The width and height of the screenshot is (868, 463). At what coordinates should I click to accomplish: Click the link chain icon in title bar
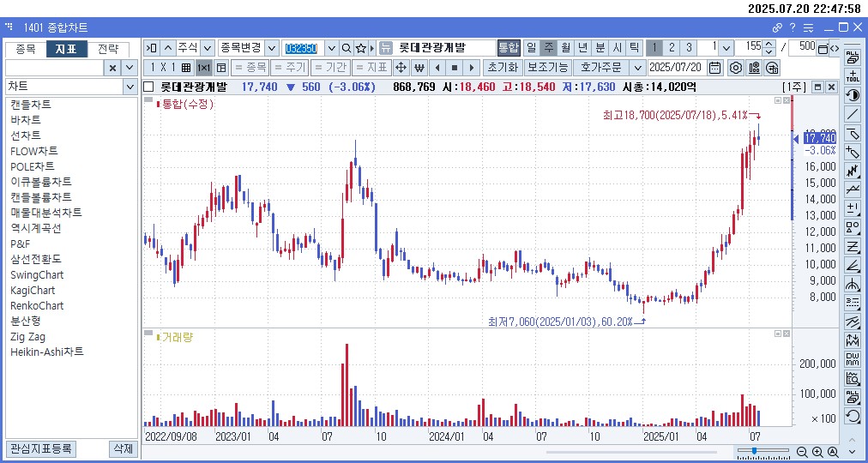coord(777,27)
